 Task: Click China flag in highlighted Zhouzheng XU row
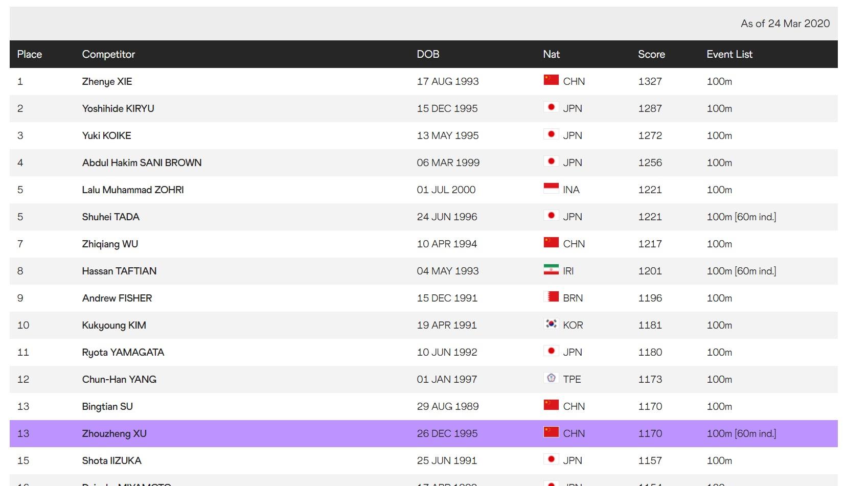point(551,432)
